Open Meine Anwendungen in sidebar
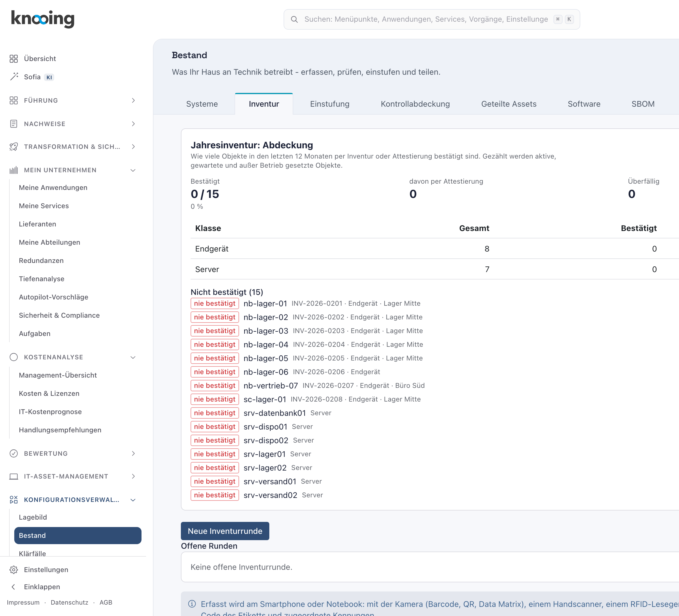Viewport: 679px width, 616px height. coord(53,187)
